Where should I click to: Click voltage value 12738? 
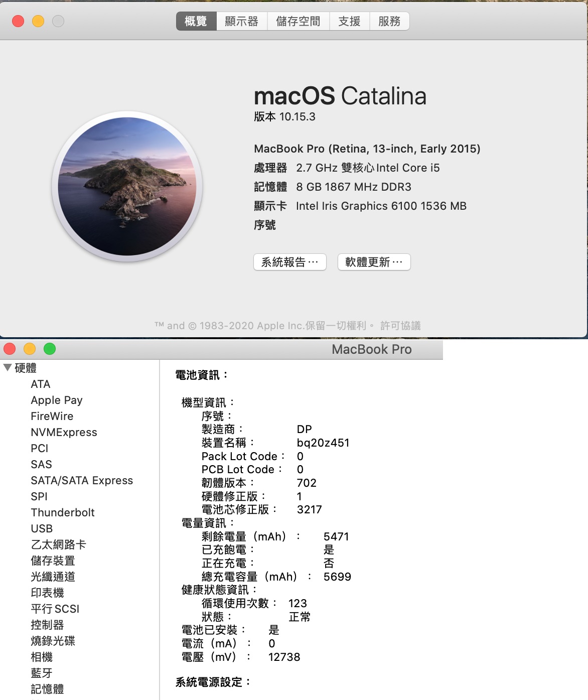click(284, 657)
